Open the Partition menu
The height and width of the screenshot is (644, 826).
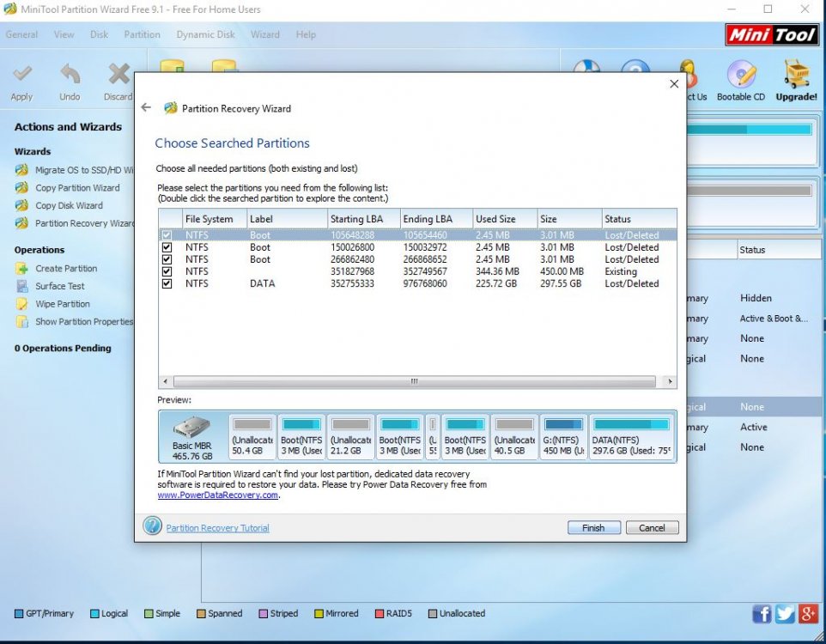[x=142, y=34]
